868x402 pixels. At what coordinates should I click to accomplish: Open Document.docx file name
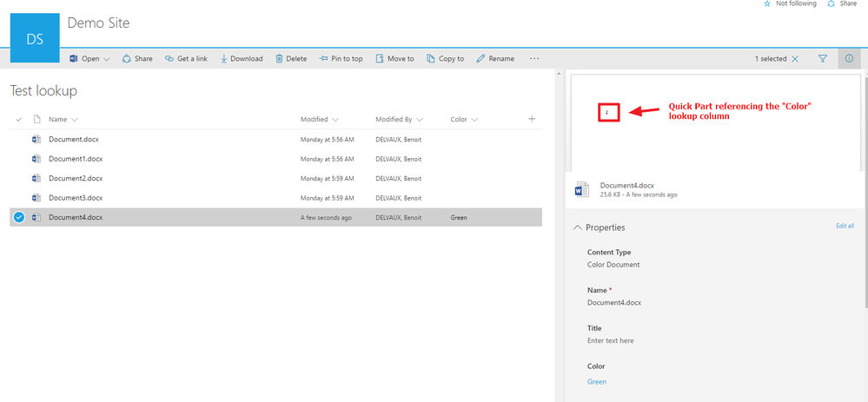tap(74, 139)
